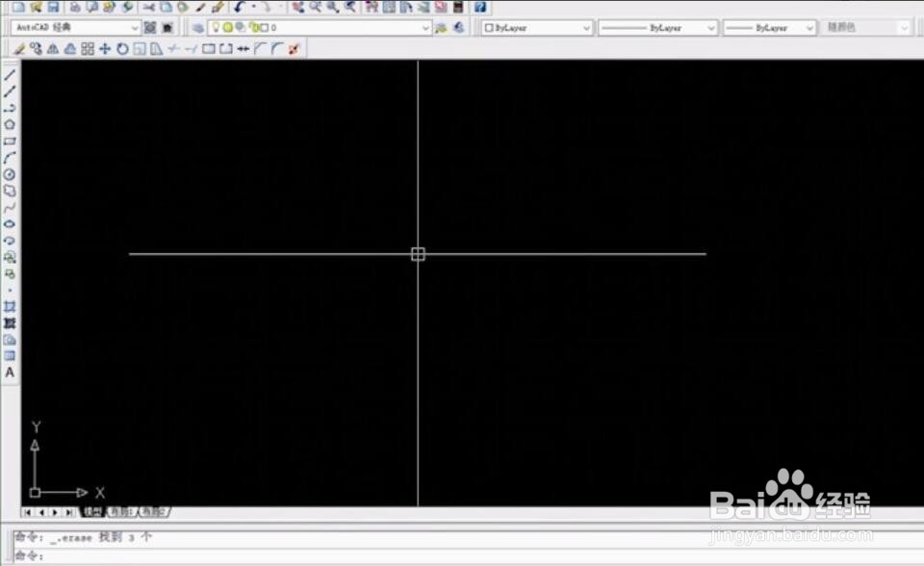This screenshot has height=566, width=924.
Task: Click the Array modify tool
Action: 88,49
